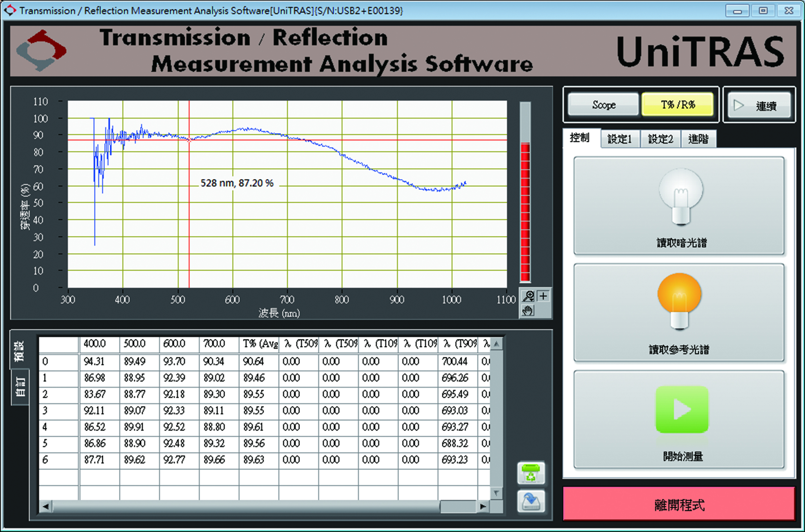Image resolution: width=805 pixels, height=532 pixels.
Task: Click the 1100 maximum wavelength axis value
Action: 506,300
